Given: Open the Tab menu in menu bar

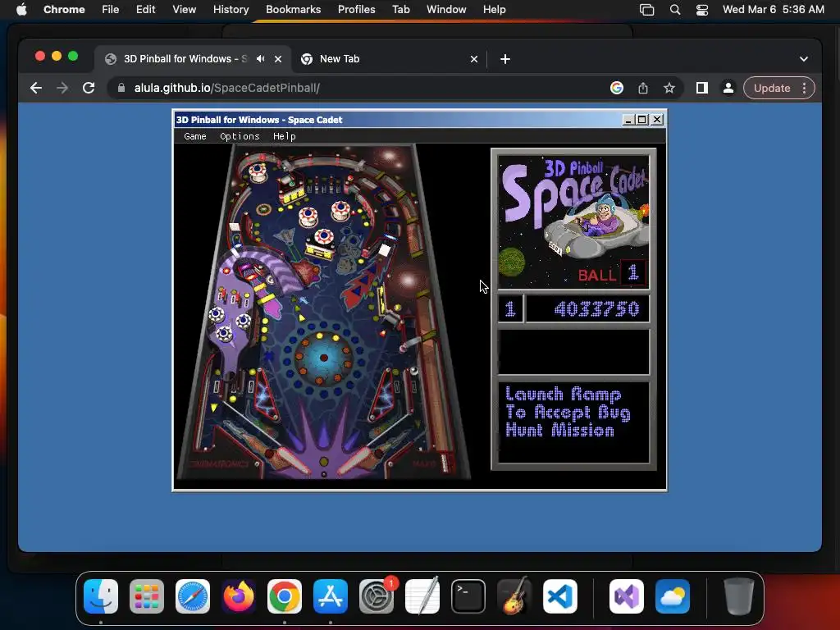Looking at the screenshot, I should pyautogui.click(x=400, y=10).
